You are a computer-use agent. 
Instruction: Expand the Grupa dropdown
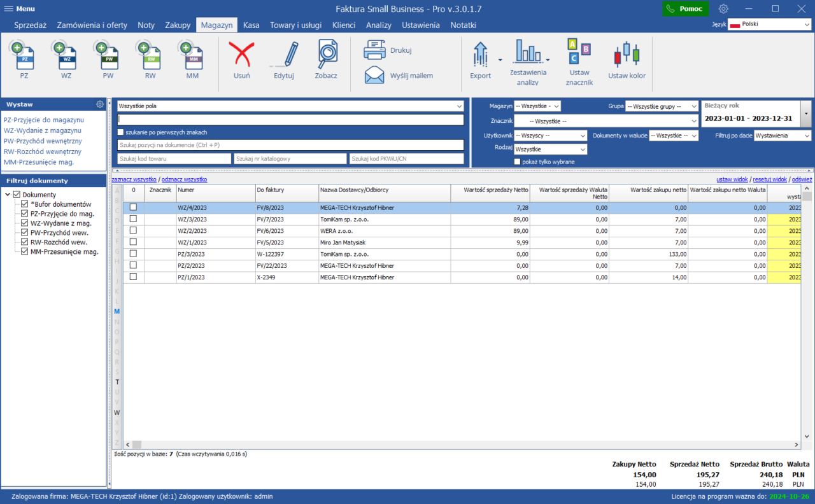661,106
